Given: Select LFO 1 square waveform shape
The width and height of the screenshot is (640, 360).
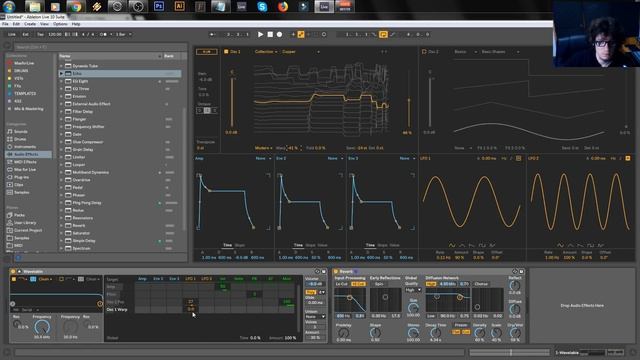Looking at the screenshot, I should (482, 245).
